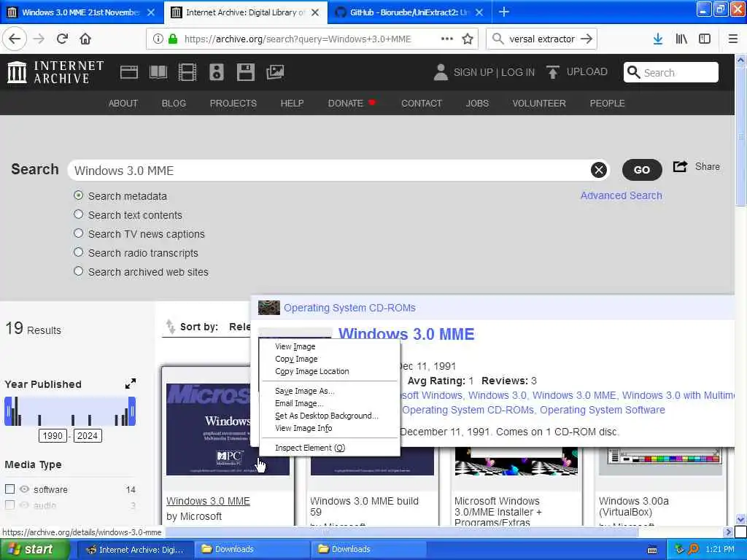
Task: Click the GO search button
Action: [642, 170]
